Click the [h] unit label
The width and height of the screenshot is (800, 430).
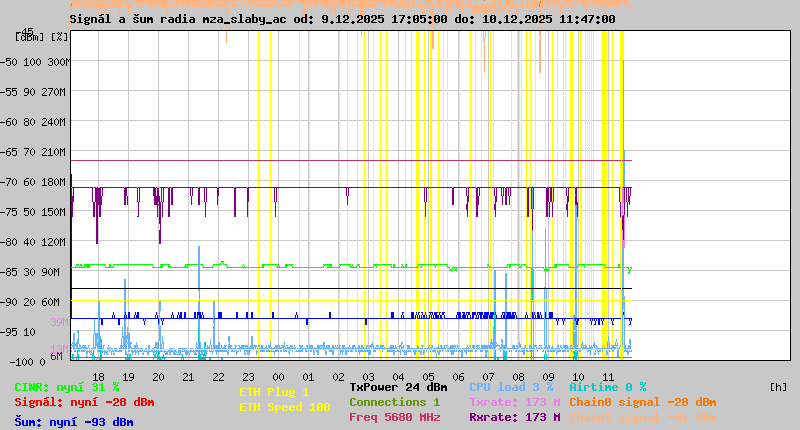coord(778,387)
